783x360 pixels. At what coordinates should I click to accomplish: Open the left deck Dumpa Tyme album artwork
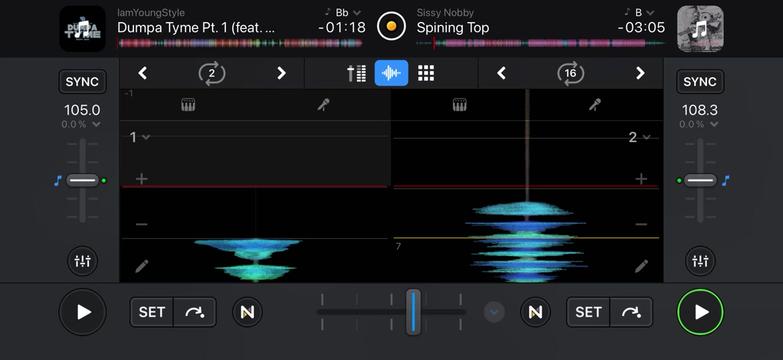82,28
